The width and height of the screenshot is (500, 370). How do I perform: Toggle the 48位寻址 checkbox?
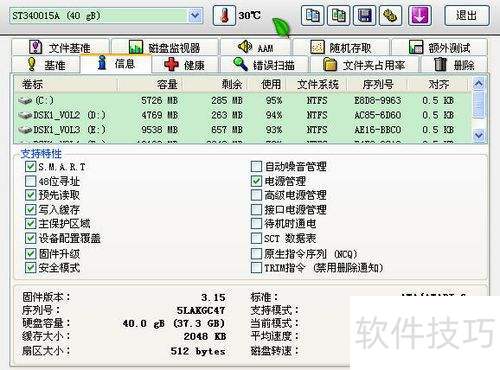pos(30,181)
